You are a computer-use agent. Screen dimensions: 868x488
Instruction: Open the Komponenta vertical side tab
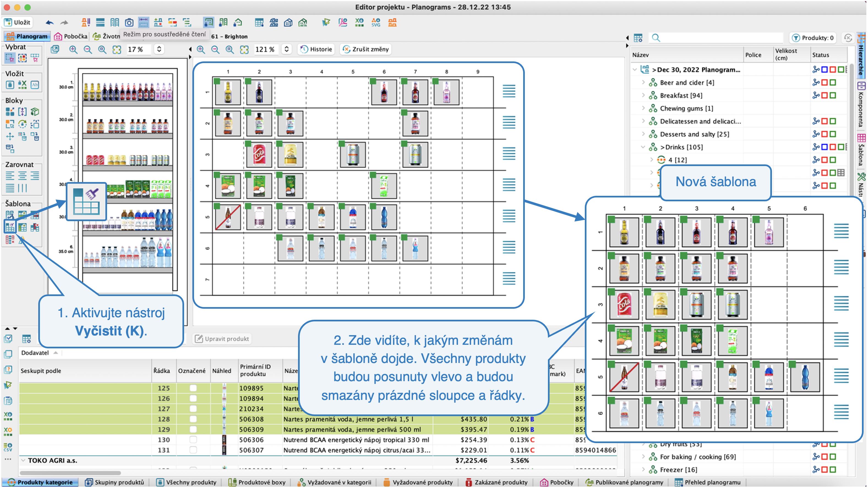point(861,105)
